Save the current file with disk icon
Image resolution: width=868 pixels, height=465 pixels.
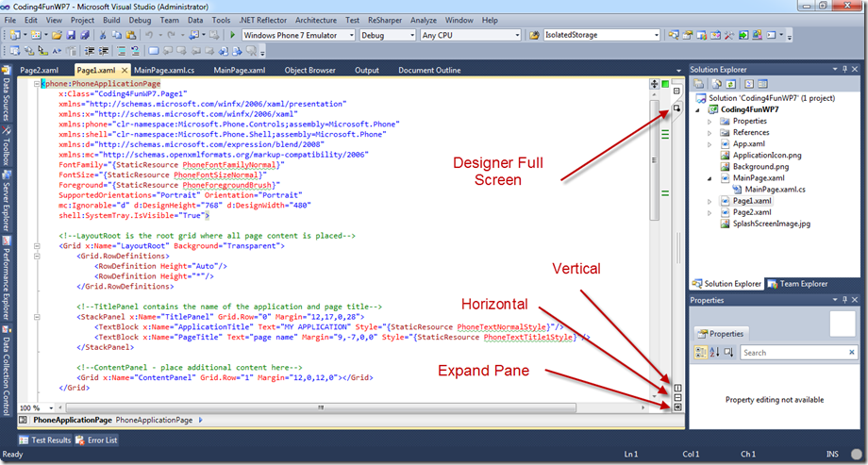[x=71, y=35]
